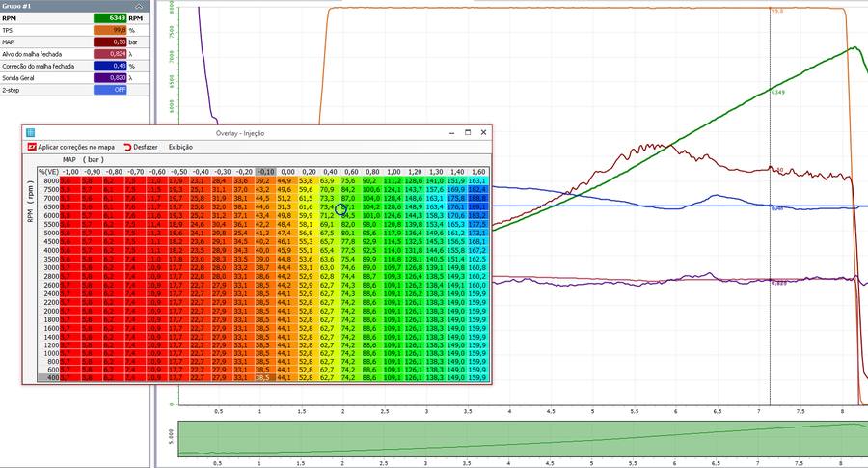
Task: Click the Desfazer undo arrow icon
Action: 127,147
